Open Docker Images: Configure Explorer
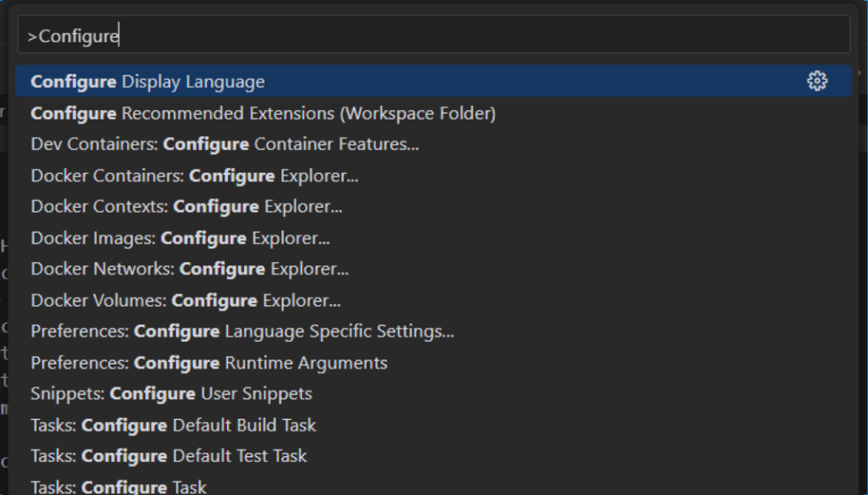Screen dimensions: 868x495 click(x=181, y=238)
